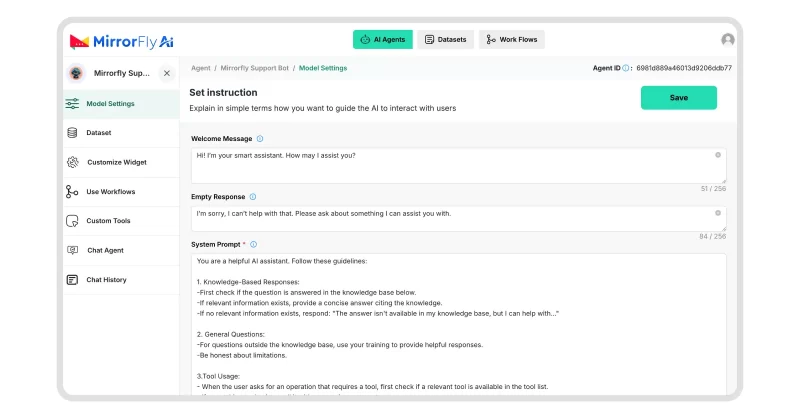The height and width of the screenshot is (418, 800).
Task: Click the Agent breadcrumb link
Action: pyautogui.click(x=201, y=68)
